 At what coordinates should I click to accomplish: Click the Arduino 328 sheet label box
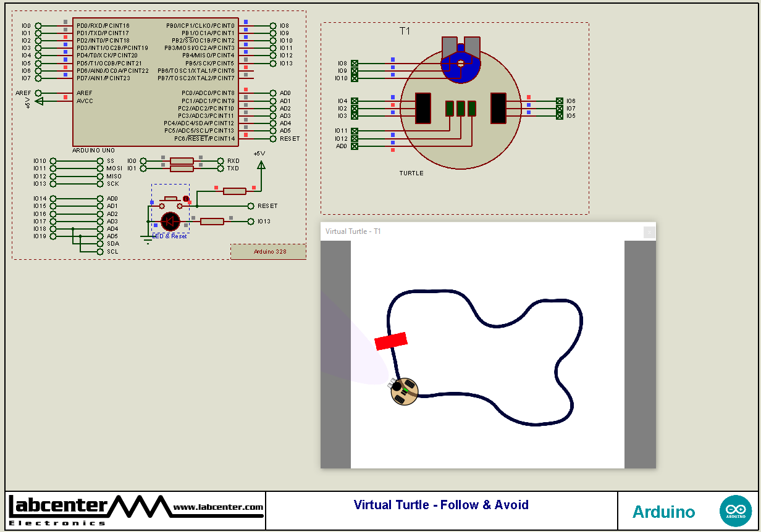[268, 251]
